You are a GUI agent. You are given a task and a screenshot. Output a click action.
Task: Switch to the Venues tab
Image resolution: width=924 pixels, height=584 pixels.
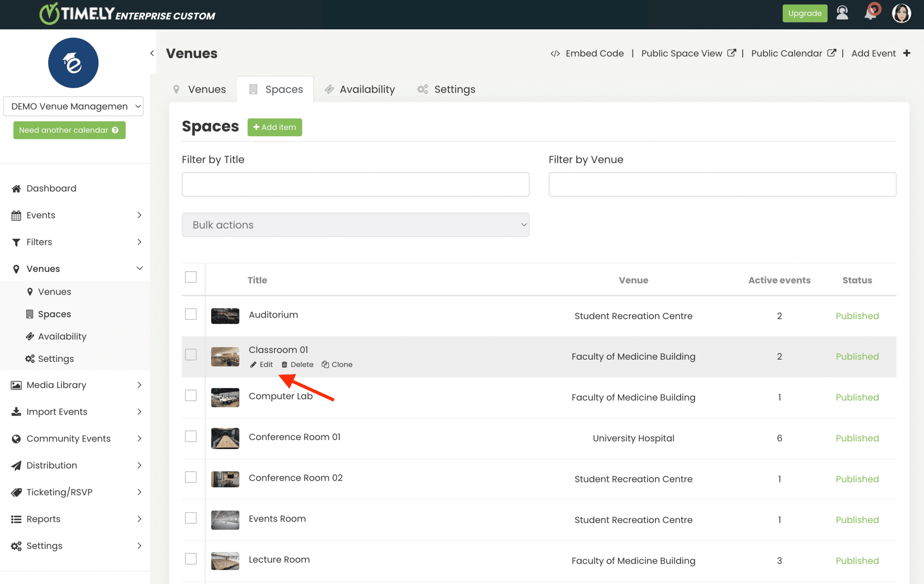point(206,89)
